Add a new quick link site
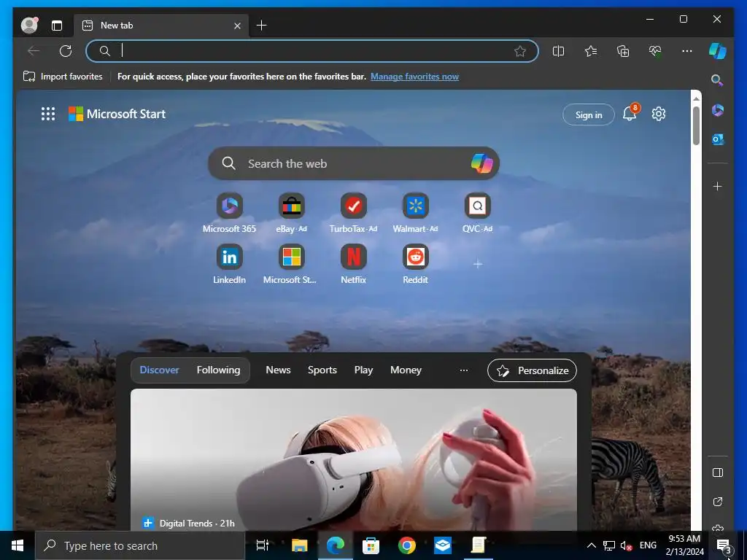Screen dimensions: 747x560 pyautogui.click(x=477, y=264)
